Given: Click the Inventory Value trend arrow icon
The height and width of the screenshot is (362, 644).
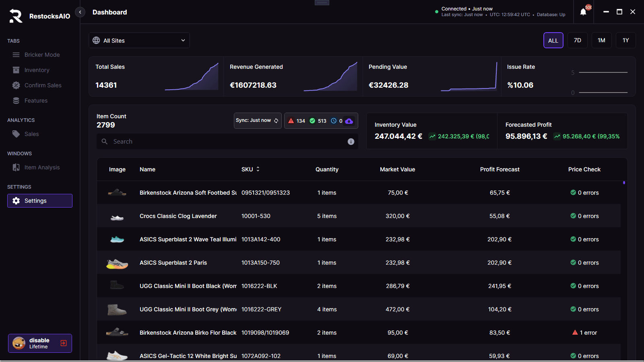Looking at the screenshot, I should [432, 136].
